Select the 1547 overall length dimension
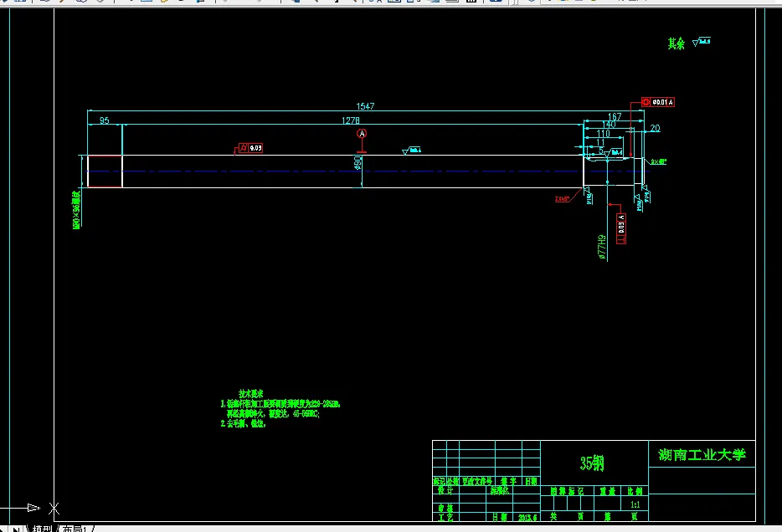Viewport: 782px width, 532px height. (365, 106)
